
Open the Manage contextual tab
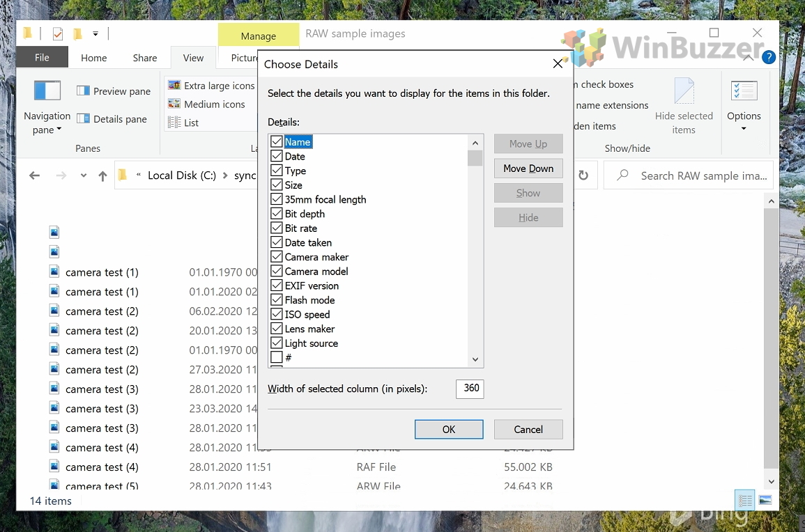(259, 36)
